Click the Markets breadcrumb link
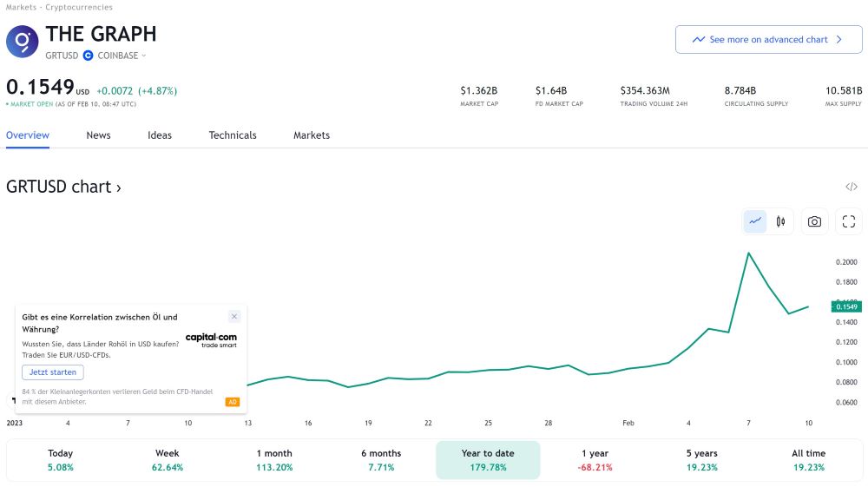Image resolution: width=868 pixels, height=487 pixels. (21, 7)
